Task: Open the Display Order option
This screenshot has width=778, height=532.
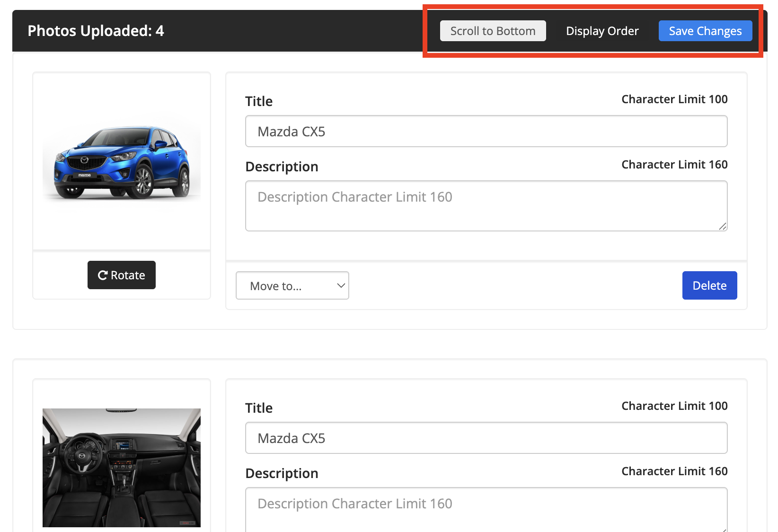Action: [602, 31]
